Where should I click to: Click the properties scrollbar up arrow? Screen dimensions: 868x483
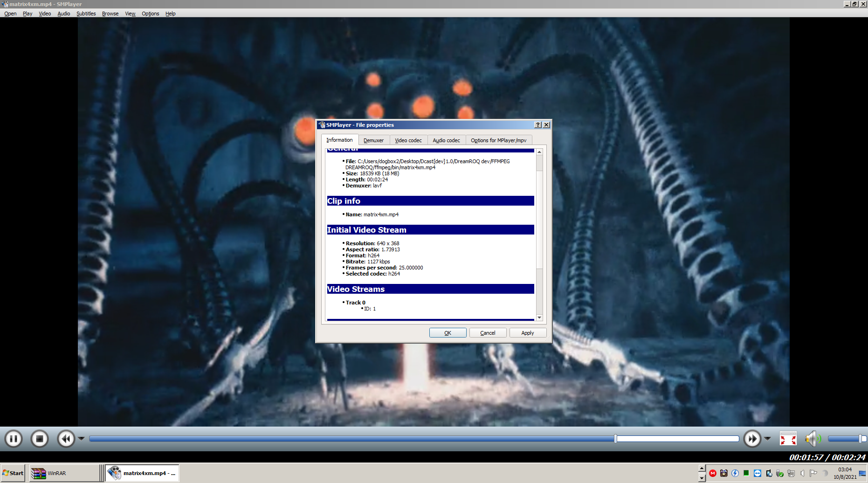click(539, 152)
